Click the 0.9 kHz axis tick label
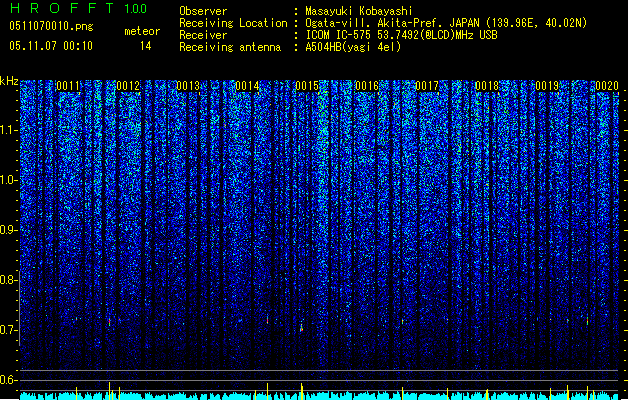 pyautogui.click(x=8, y=230)
